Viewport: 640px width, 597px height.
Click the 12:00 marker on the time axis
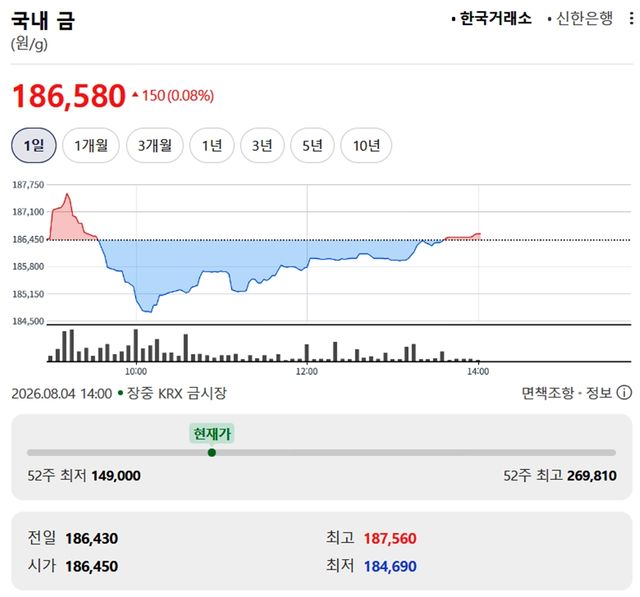tap(307, 372)
